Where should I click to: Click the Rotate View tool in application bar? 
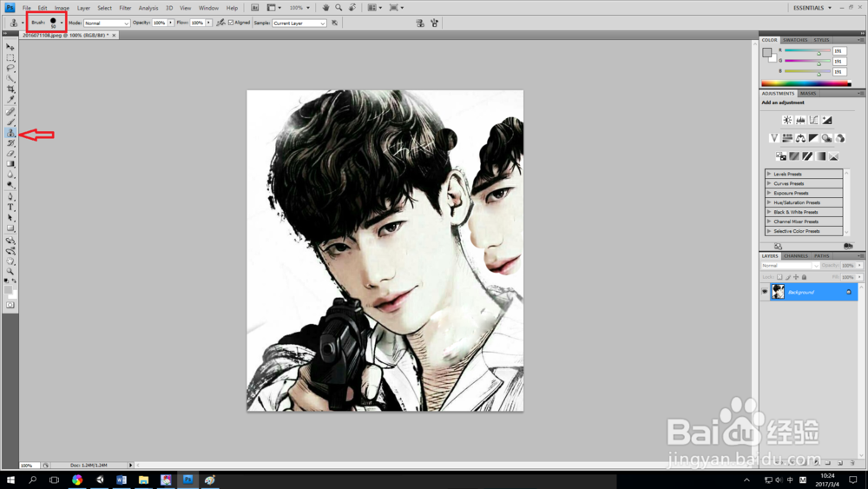pos(352,8)
